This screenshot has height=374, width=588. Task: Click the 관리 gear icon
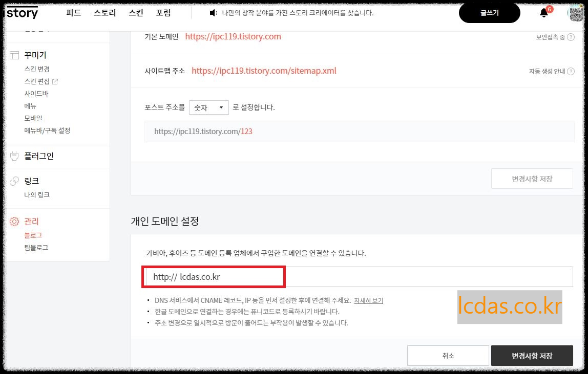14,222
